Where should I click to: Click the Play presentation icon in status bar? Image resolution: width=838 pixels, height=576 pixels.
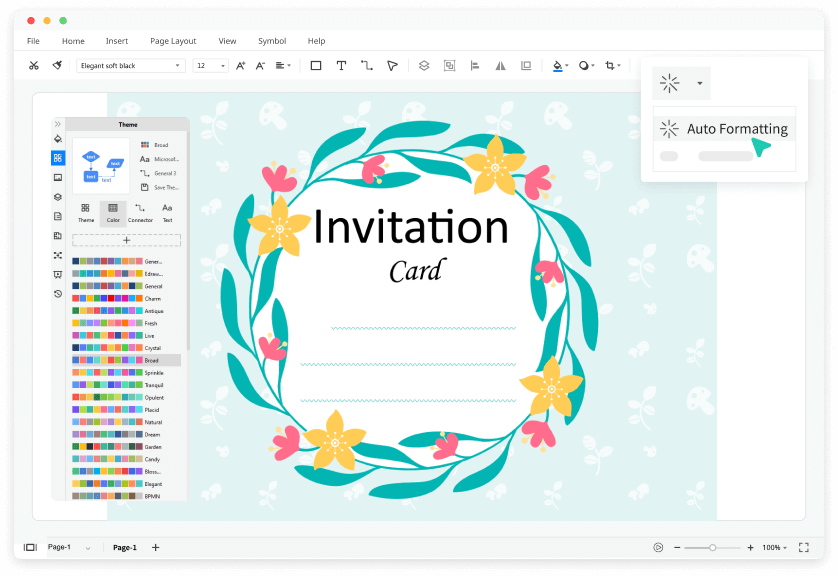pyautogui.click(x=658, y=547)
